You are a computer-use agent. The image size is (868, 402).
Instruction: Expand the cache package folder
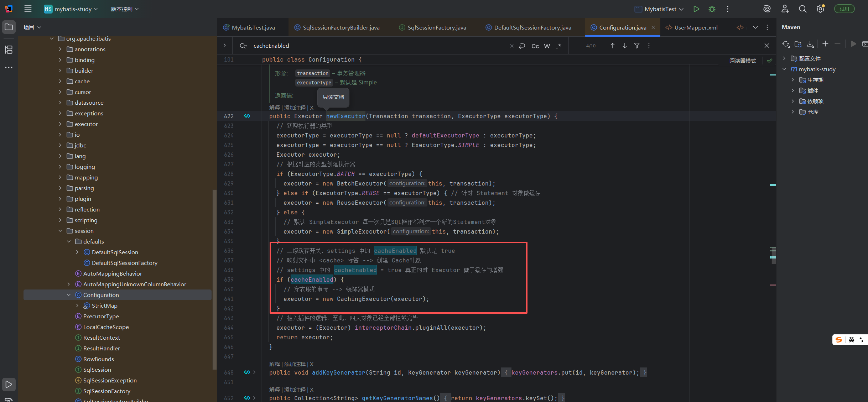(60, 81)
